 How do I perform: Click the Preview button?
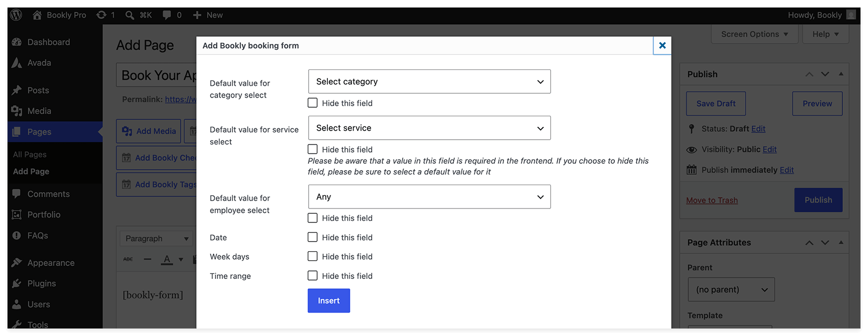point(817,103)
